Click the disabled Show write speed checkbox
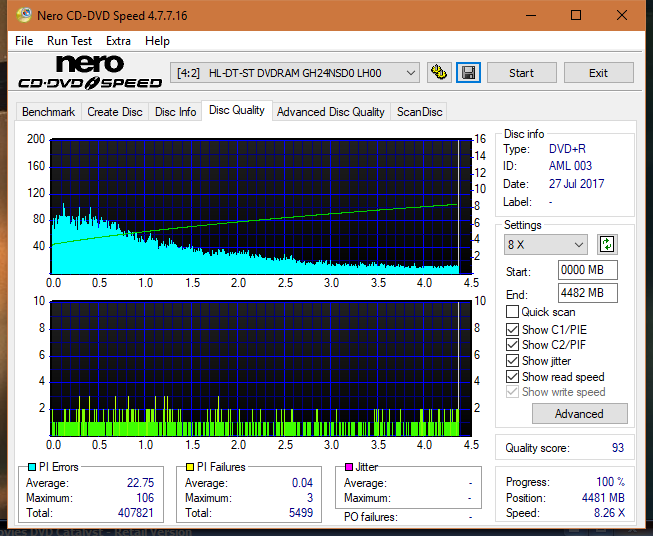 [x=512, y=392]
